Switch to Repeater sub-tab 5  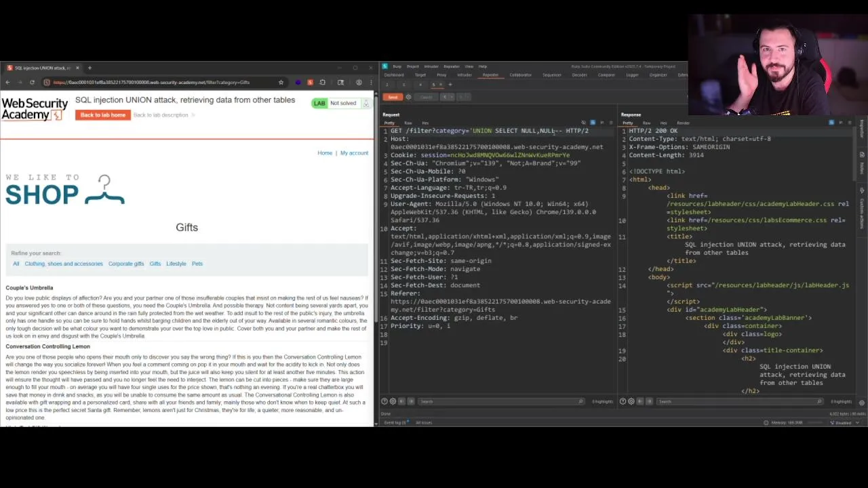[434, 85]
